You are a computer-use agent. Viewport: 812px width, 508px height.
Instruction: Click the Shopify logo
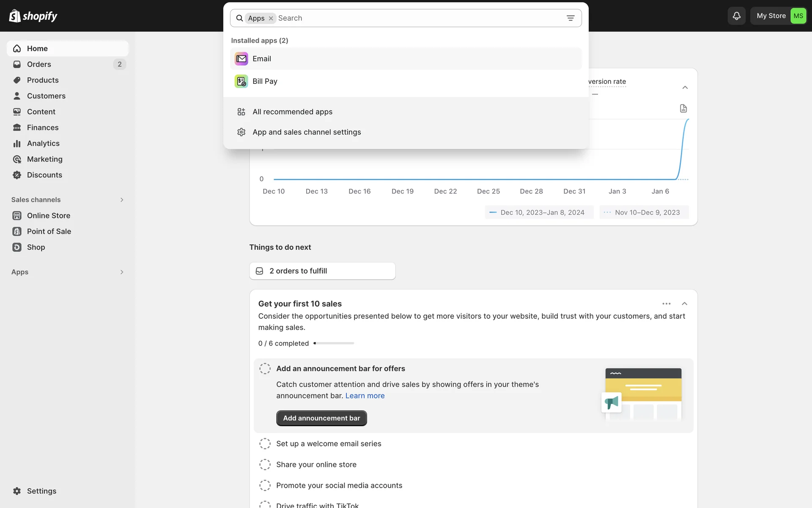pos(33,16)
